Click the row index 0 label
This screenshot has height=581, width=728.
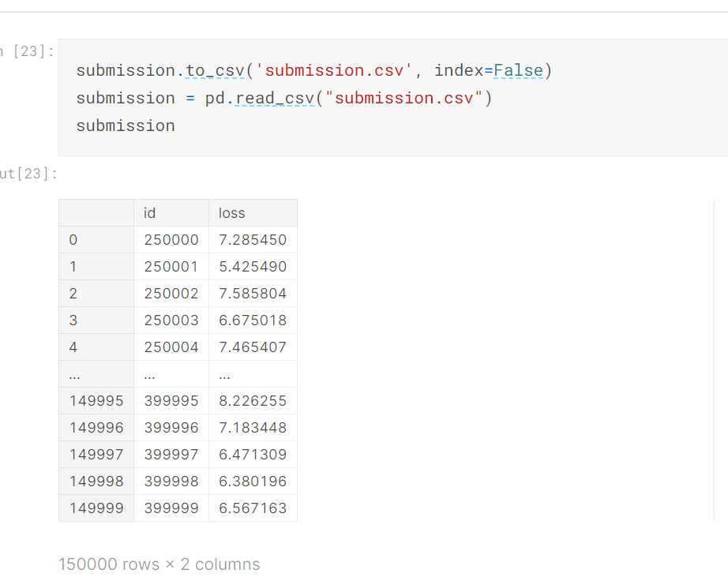tap(73, 239)
